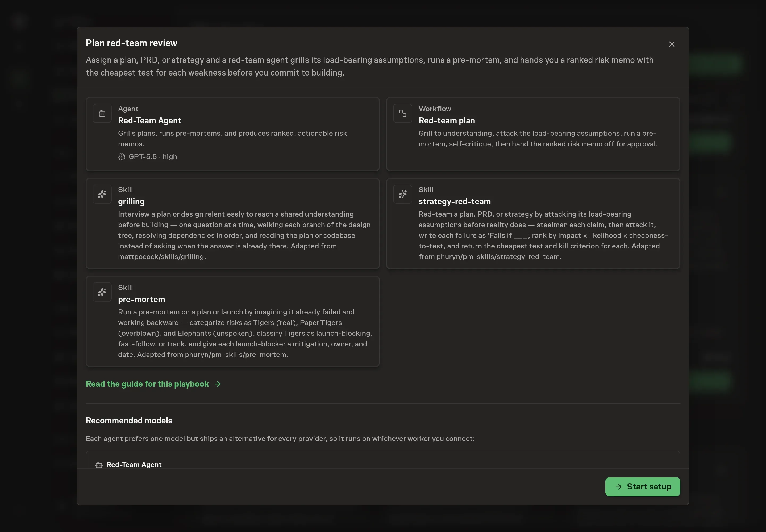766x532 pixels.
Task: Open the Read the guide for this playbook link
Action: coord(153,384)
